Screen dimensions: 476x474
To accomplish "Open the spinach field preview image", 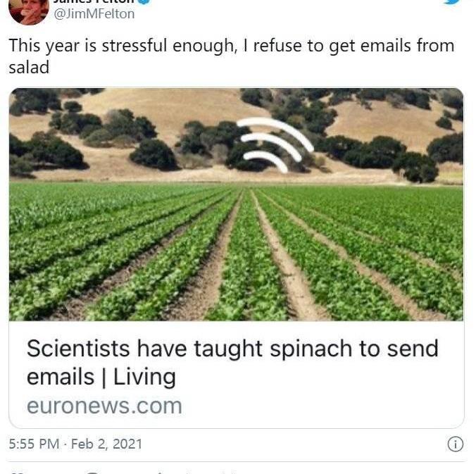I will tap(236, 204).
